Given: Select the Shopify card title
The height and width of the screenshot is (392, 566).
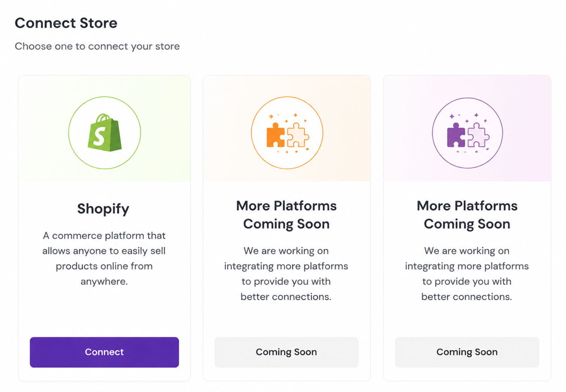Looking at the screenshot, I should 103,209.
